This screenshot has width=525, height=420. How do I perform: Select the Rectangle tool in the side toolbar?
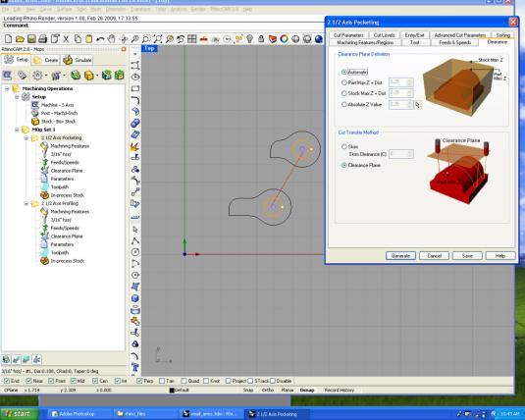pos(135,88)
